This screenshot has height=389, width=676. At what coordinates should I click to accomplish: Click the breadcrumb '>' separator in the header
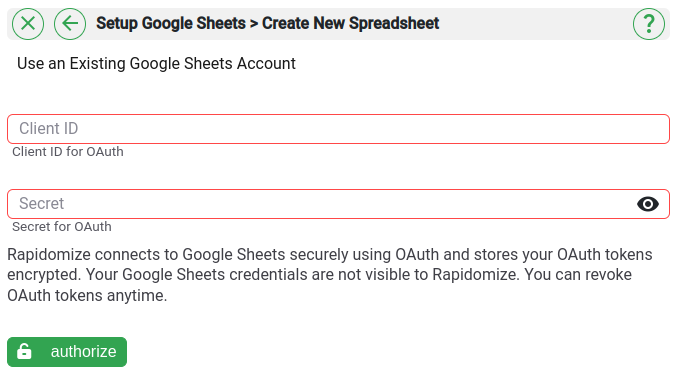coord(254,24)
